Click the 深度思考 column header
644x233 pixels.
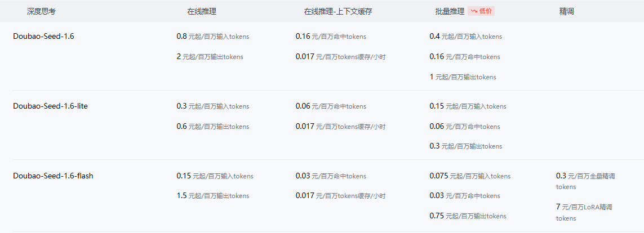(41, 11)
